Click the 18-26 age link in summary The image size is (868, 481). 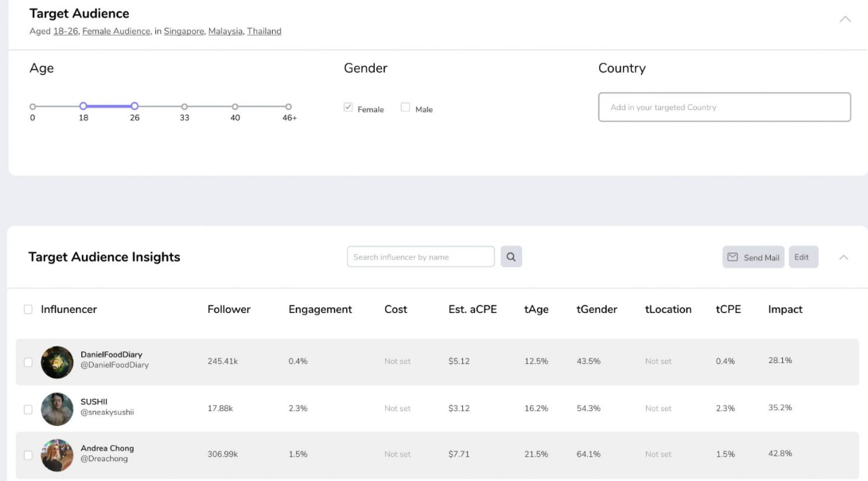[x=65, y=31]
